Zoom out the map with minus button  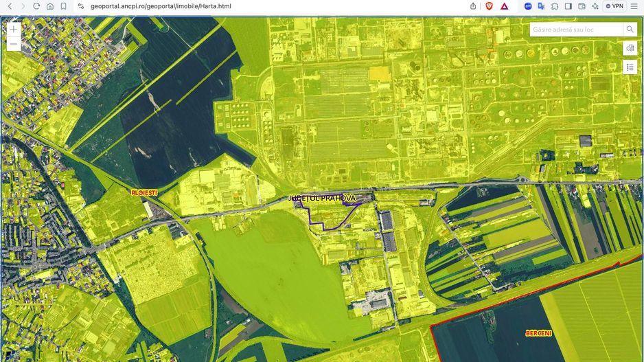pyautogui.click(x=14, y=43)
